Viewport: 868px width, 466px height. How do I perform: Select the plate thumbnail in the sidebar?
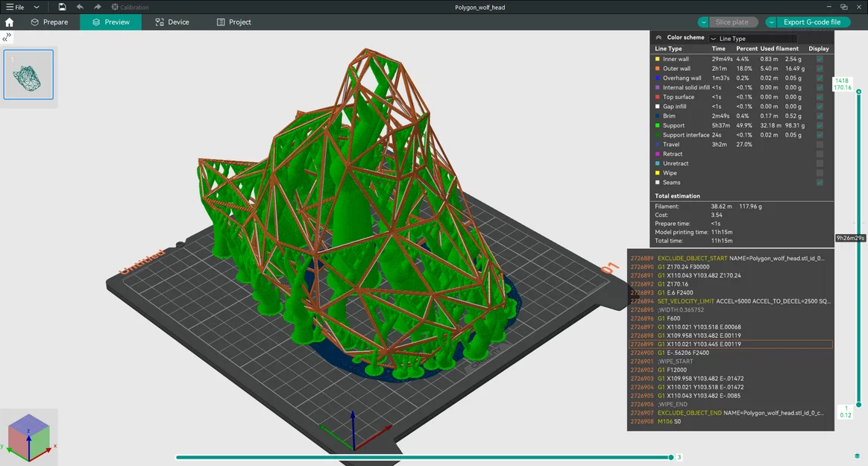(28, 75)
